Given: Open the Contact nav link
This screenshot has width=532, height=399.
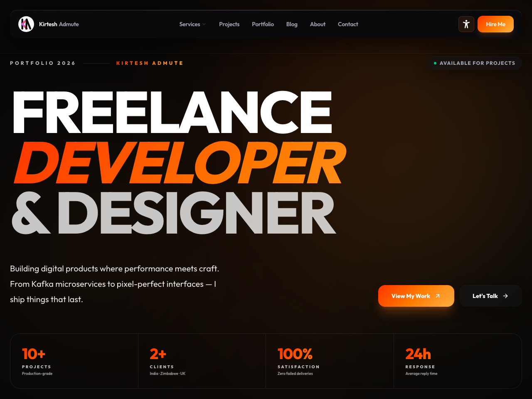Looking at the screenshot, I should pyautogui.click(x=348, y=24).
